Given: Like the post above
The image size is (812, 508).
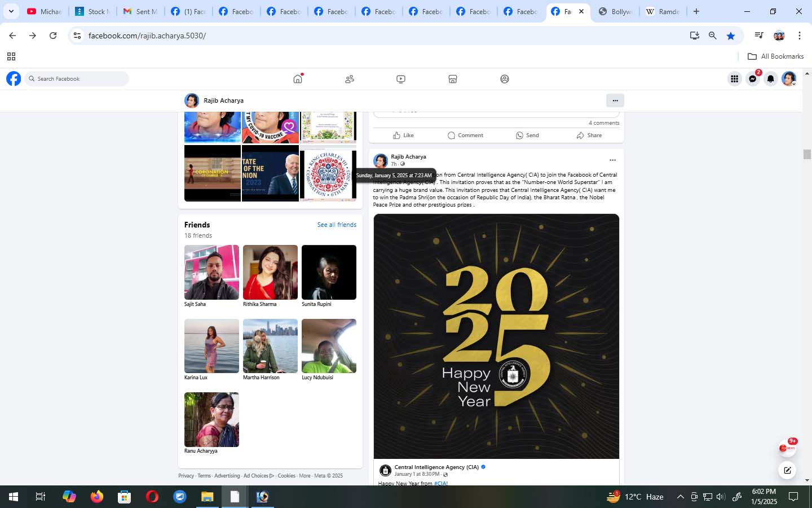Looking at the screenshot, I should click(x=403, y=135).
